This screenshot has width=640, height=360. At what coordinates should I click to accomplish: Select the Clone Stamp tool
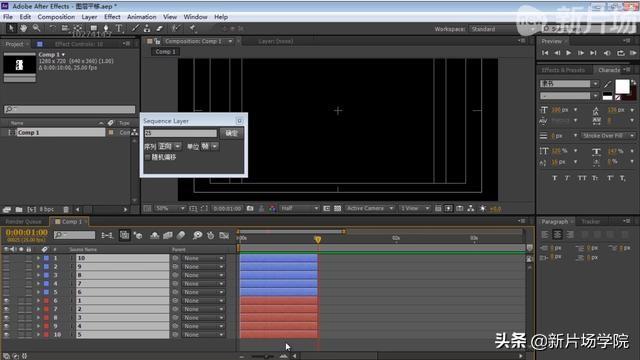147,28
